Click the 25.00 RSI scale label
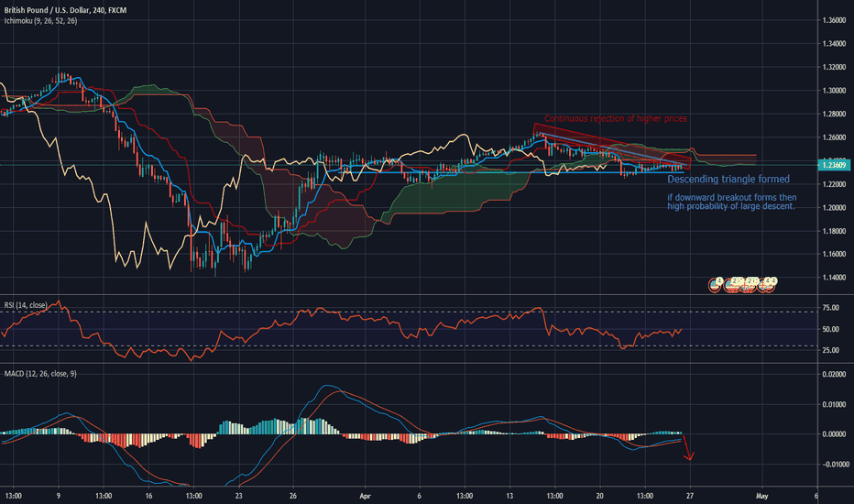Screen dimensions: 854x504 pyautogui.click(x=830, y=350)
